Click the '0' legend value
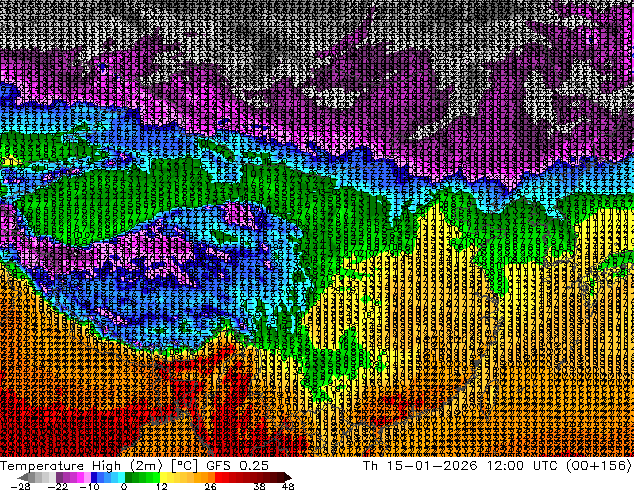The height and width of the screenshot is (490, 634). 124,486
